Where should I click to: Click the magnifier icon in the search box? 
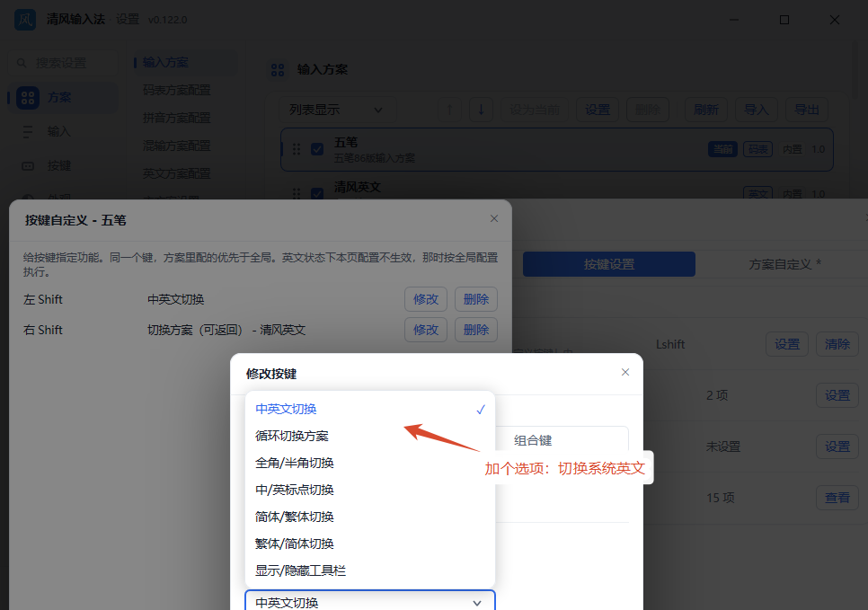pos(22,63)
